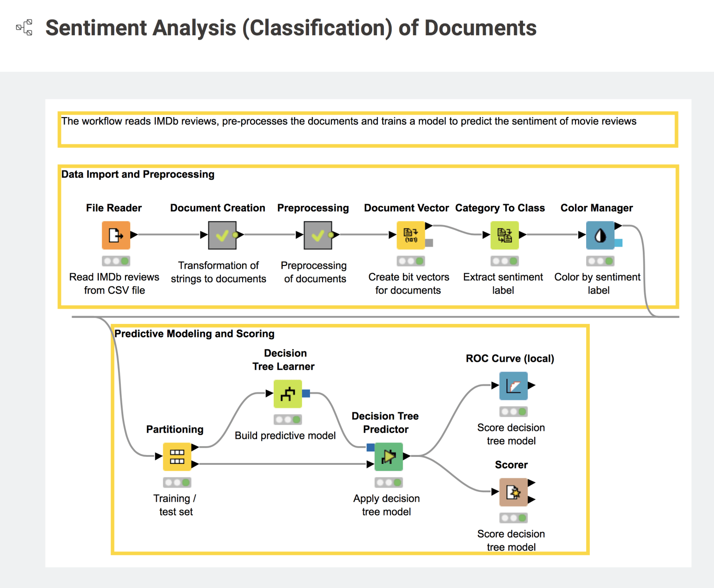Click the Color Manager status traffic light
The height and width of the screenshot is (588, 714).
click(600, 261)
